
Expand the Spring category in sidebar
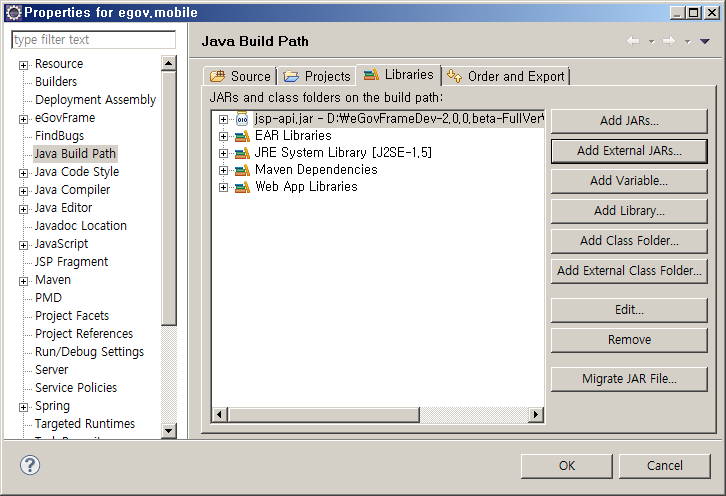click(23, 407)
